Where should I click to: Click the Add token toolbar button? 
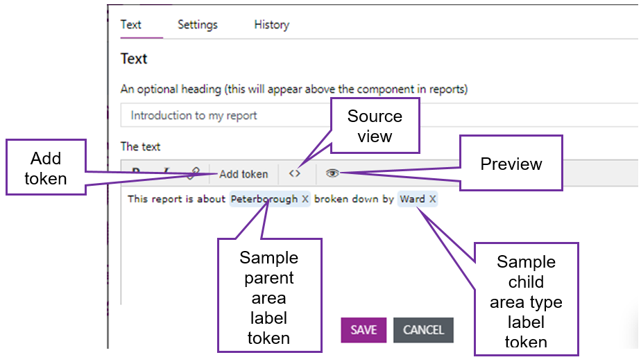(x=243, y=174)
